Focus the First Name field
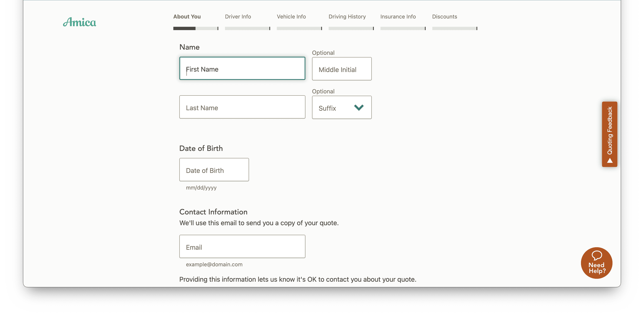Screen dimensions: 644x318 [242, 68]
